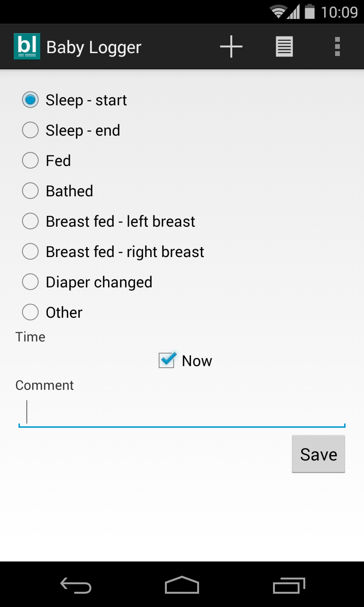
Task: Tap the Baby Logger app logo
Action: pyautogui.click(x=27, y=46)
